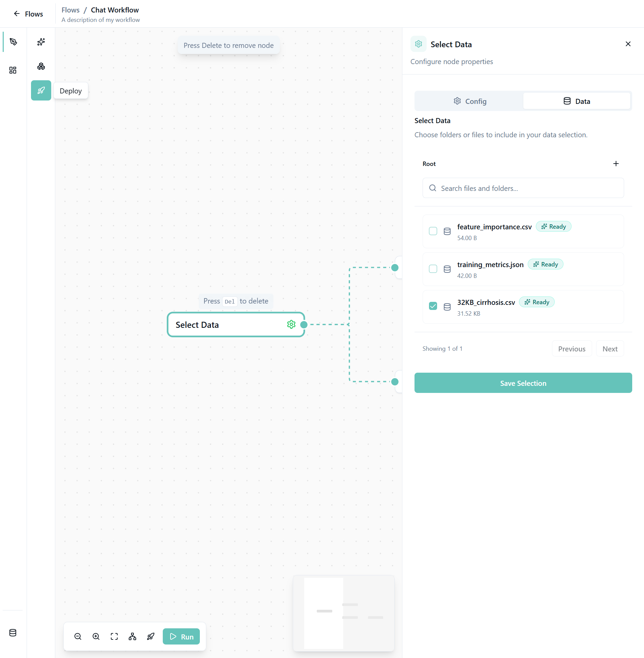Click the gear icon on Select Data node
The image size is (644, 658).
[x=291, y=324]
